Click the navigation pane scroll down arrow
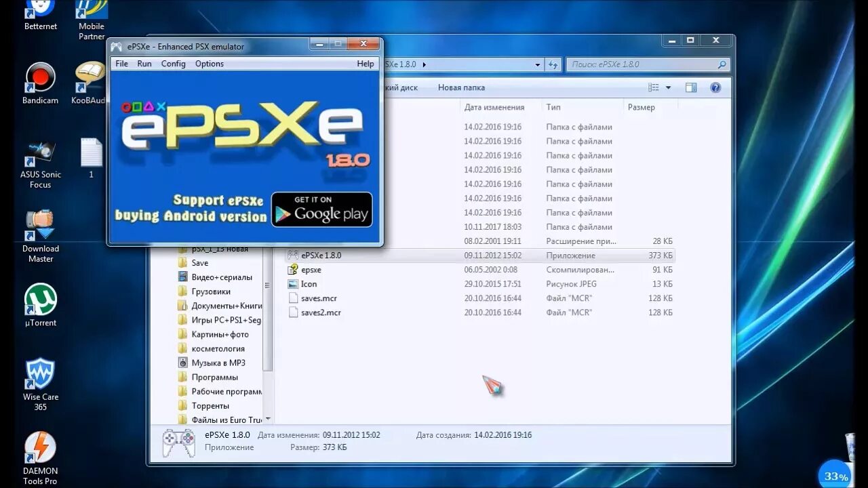 [268, 420]
